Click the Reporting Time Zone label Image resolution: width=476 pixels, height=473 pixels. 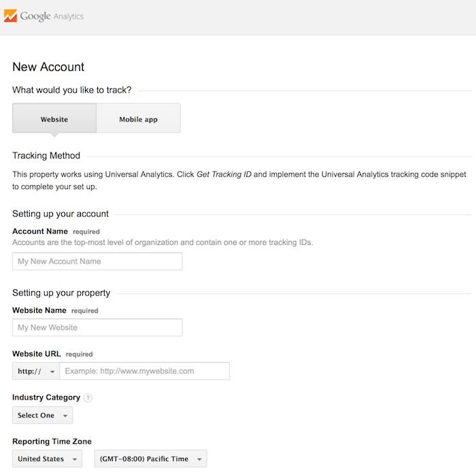(x=52, y=442)
